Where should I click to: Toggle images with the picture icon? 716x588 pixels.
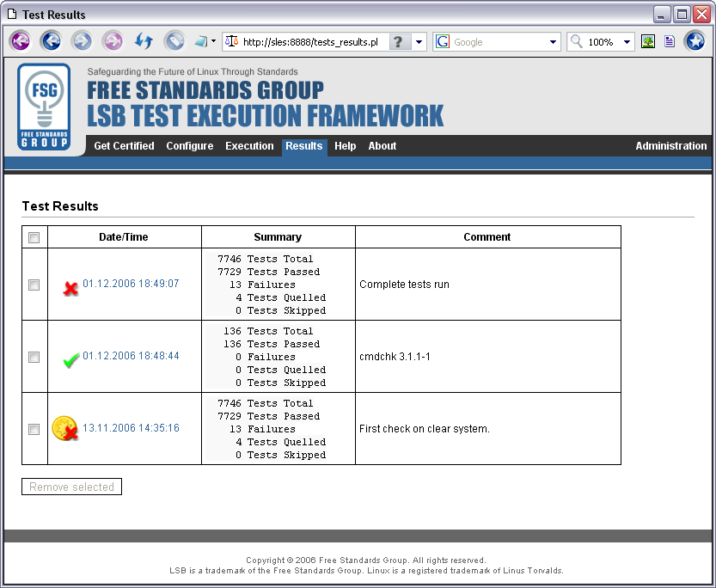[648, 41]
